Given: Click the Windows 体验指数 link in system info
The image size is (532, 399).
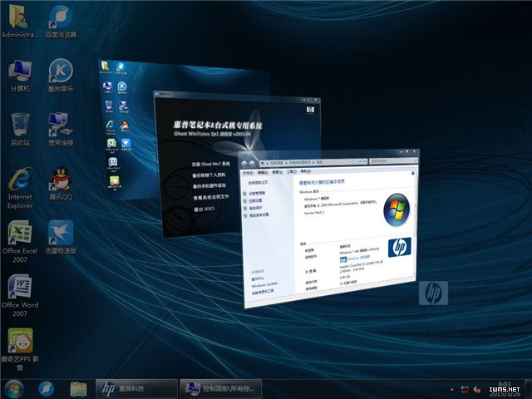Looking at the screenshot, I should [x=358, y=258].
